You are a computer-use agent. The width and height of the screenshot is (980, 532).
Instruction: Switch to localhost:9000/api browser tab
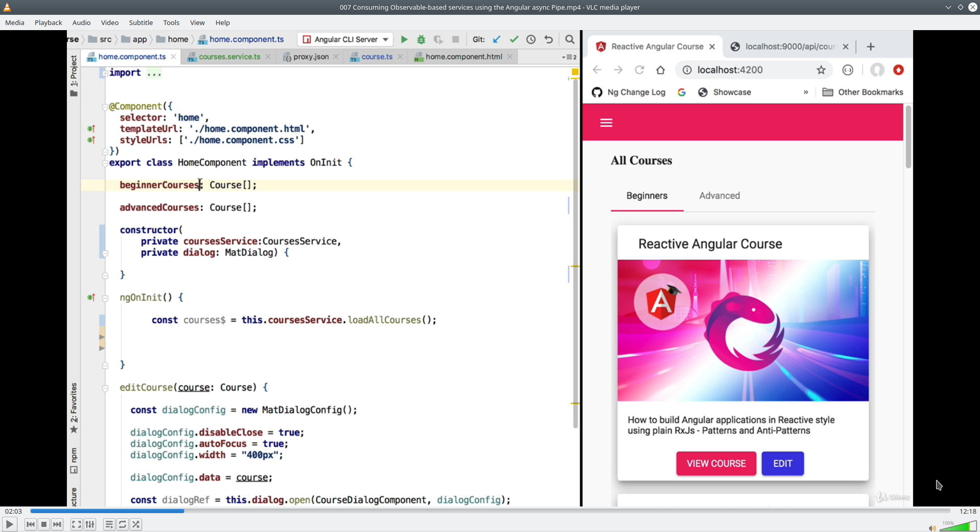click(x=790, y=46)
